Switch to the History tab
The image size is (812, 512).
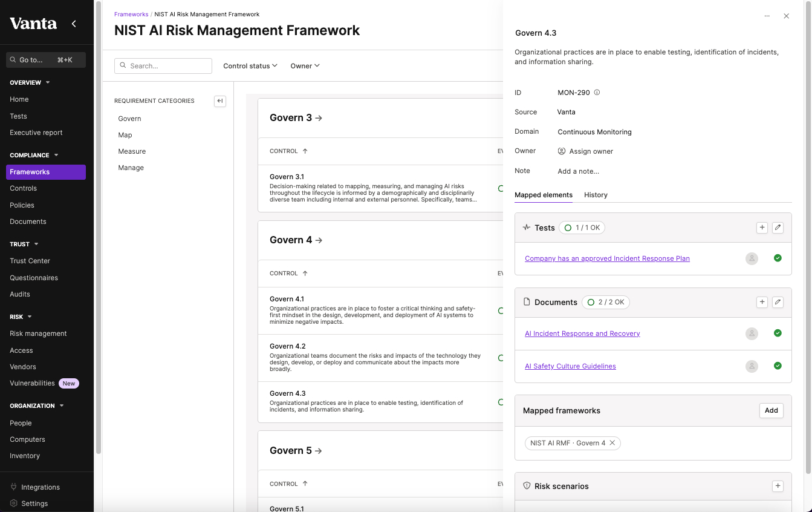596,195
